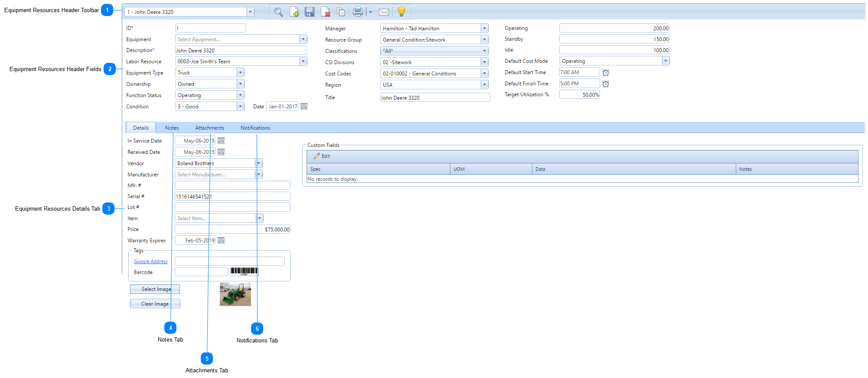Click the Idle rate field showing 100.00
Image resolution: width=868 pixels, height=378 pixels.
point(614,50)
